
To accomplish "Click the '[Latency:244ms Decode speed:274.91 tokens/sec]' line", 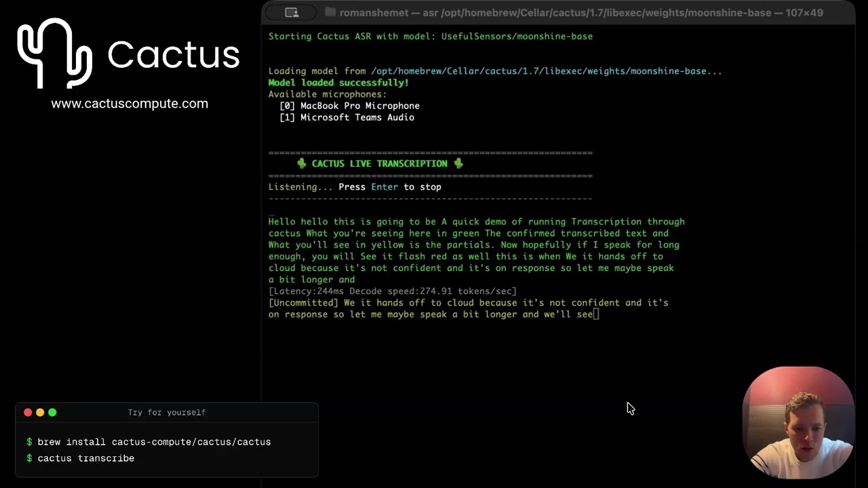I will (393, 291).
